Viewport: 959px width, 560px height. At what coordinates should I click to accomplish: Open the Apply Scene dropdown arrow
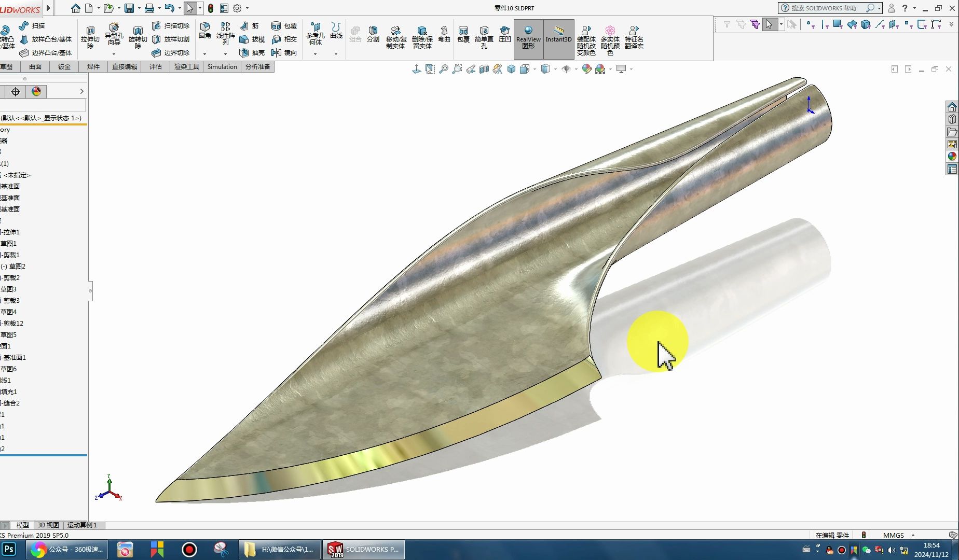pos(610,68)
